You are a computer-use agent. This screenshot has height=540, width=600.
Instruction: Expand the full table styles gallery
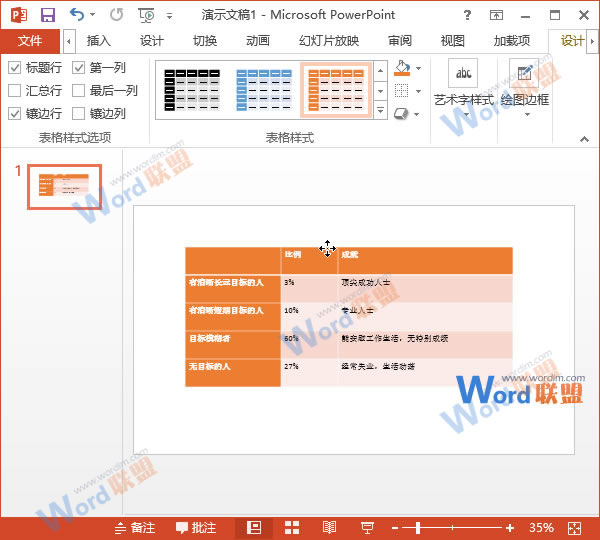[380, 110]
